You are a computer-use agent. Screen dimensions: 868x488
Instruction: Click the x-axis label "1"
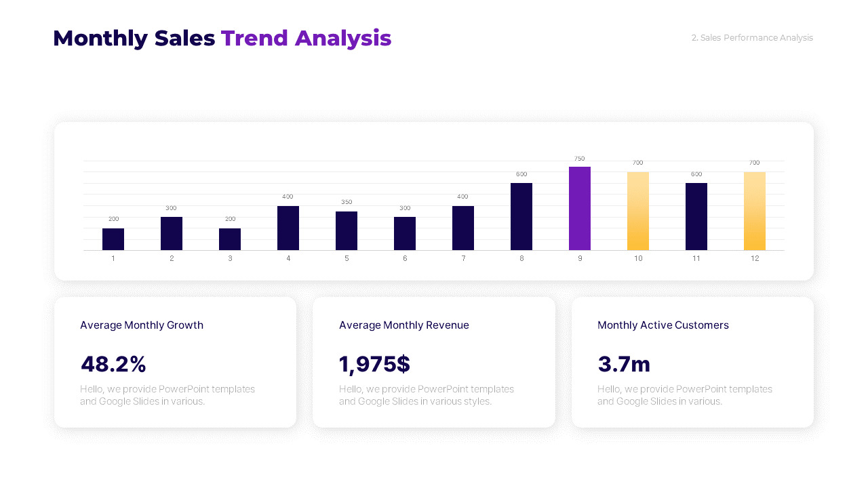113,258
